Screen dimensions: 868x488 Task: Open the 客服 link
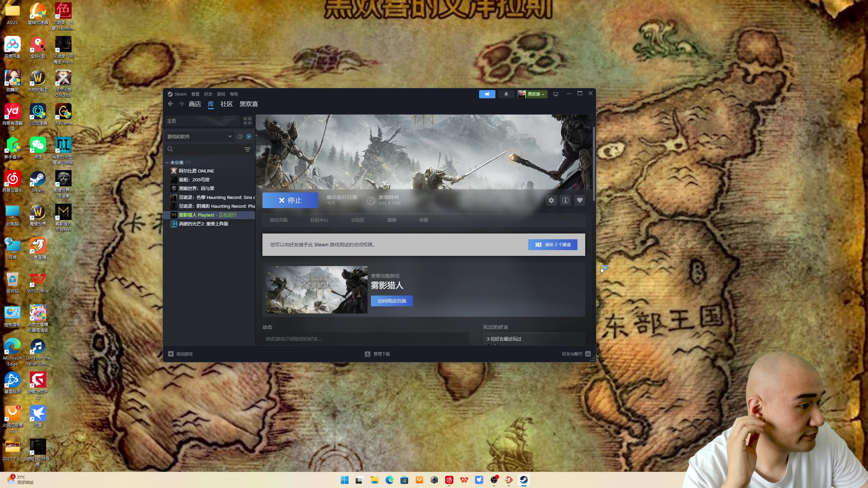point(424,220)
